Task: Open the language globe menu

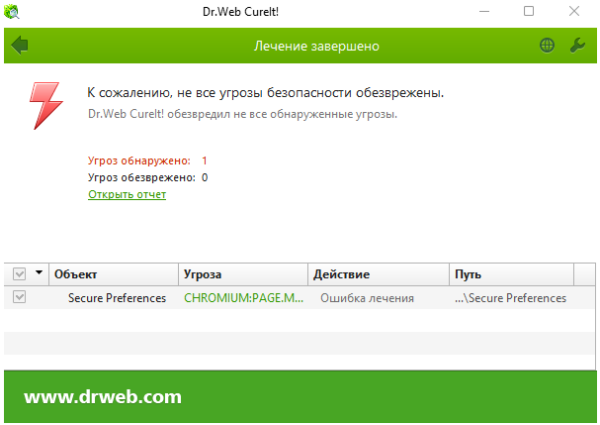Action: (x=547, y=45)
